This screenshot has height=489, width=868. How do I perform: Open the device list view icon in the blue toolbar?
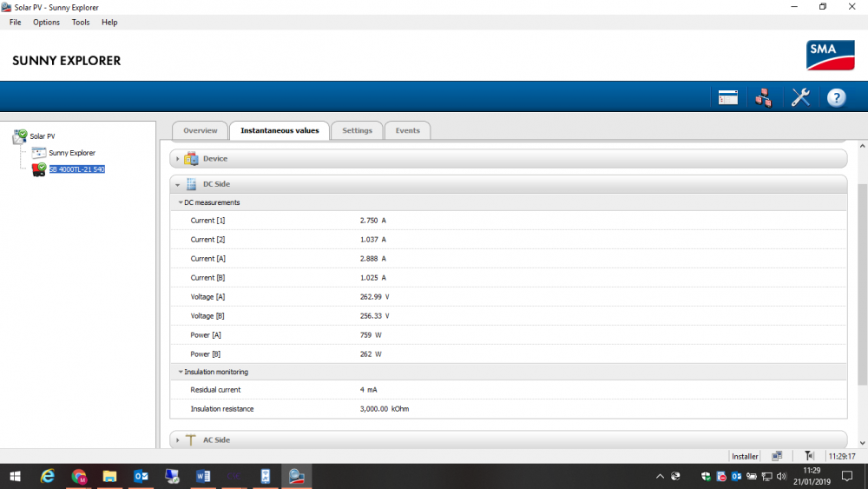[x=728, y=97]
